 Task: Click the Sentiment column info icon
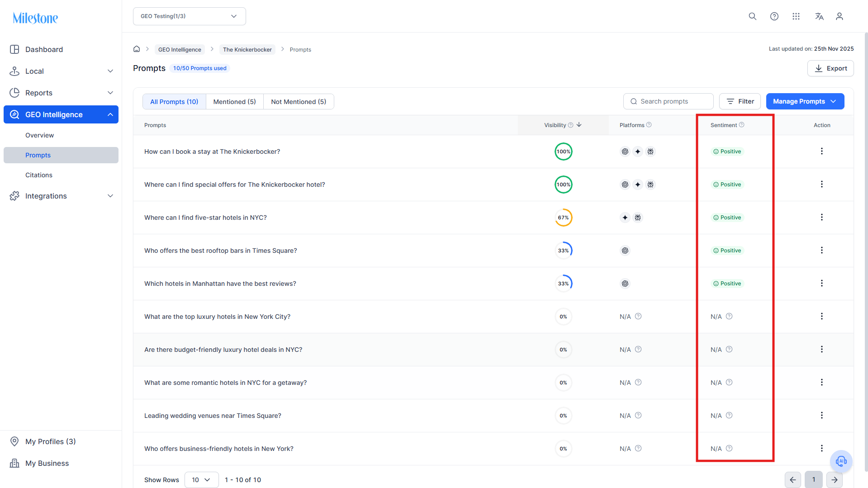[x=742, y=125]
